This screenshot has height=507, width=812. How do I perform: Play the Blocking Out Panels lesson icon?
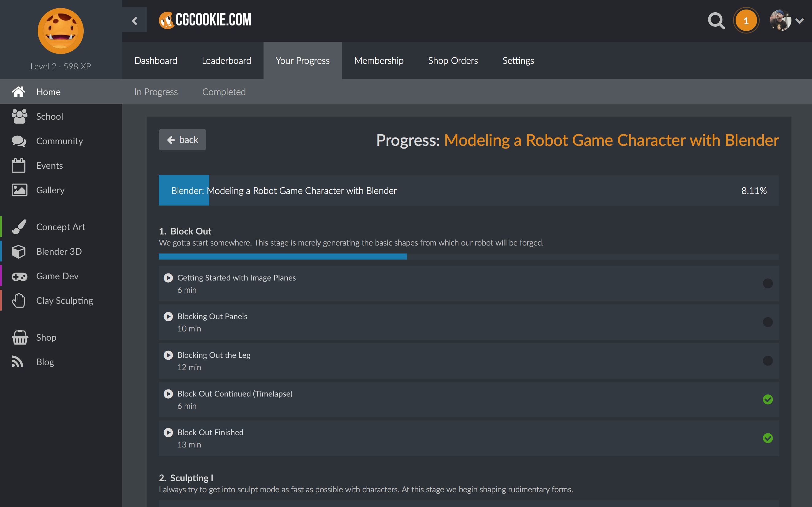[168, 316]
